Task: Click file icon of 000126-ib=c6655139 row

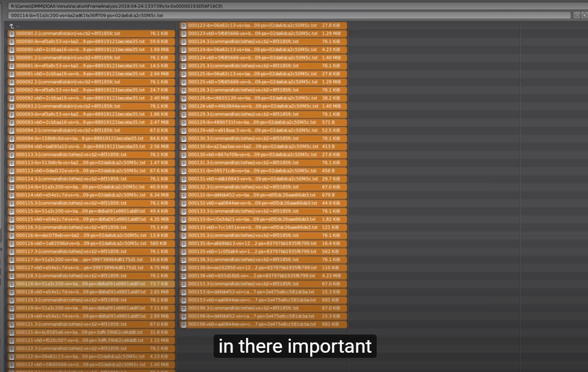Action: coord(184,98)
